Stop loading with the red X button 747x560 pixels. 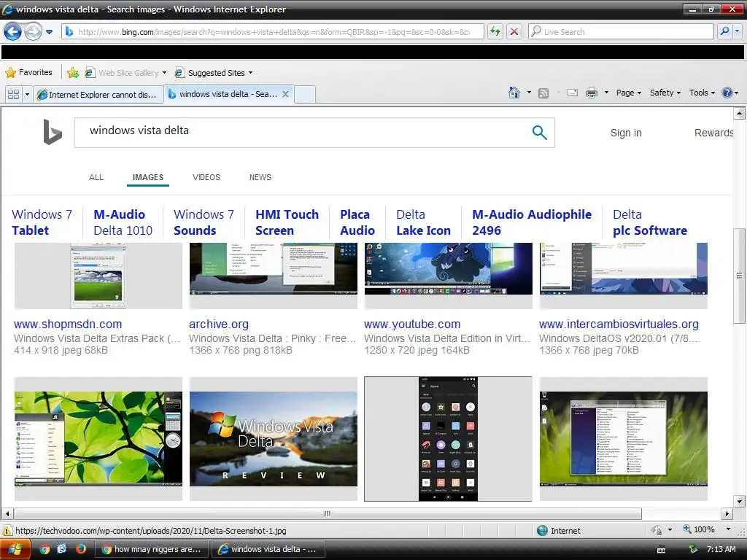point(514,32)
